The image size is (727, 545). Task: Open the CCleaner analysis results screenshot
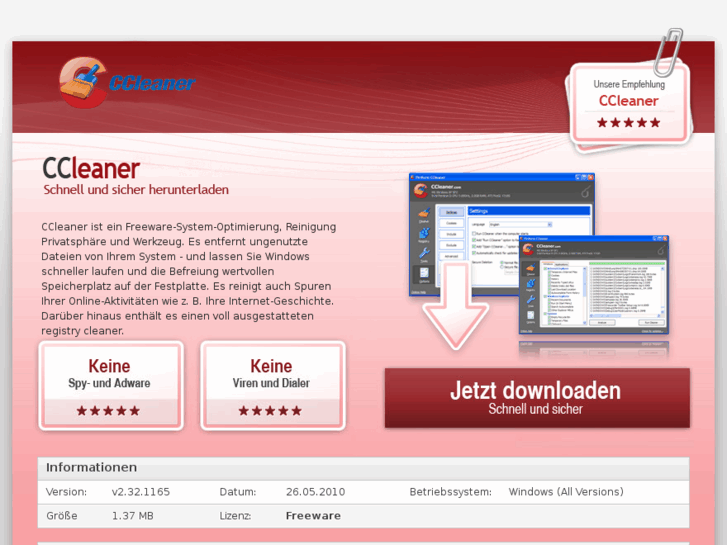tap(593, 284)
